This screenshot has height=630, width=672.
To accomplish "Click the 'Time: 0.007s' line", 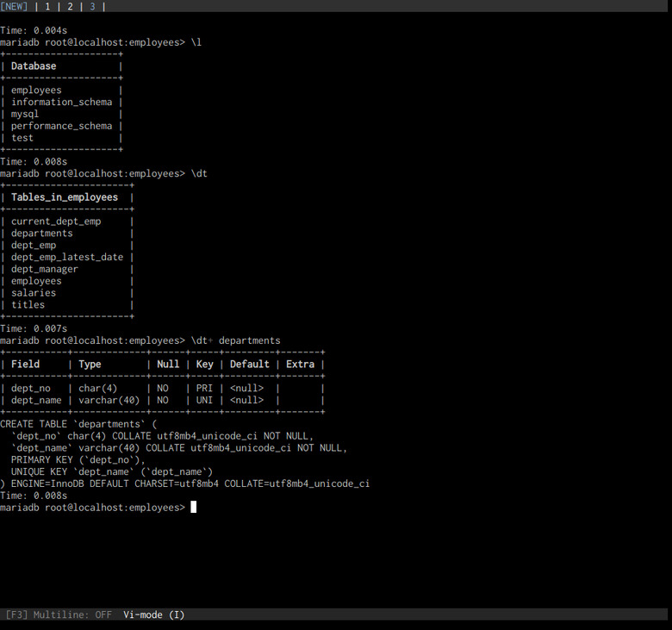I will [34, 328].
